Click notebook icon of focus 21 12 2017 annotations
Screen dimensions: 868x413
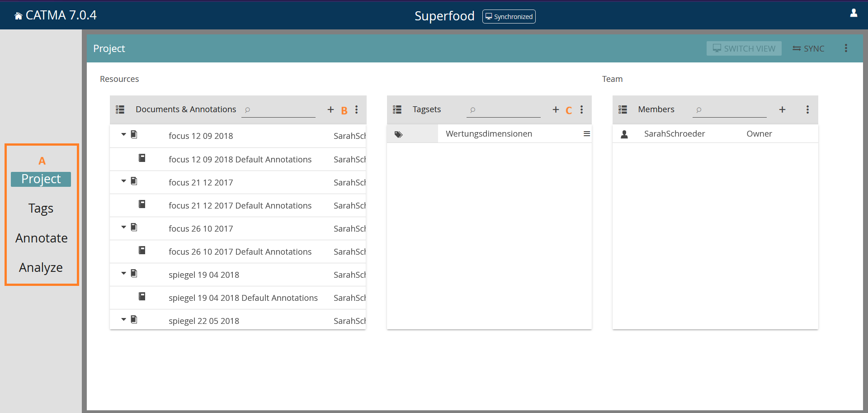click(142, 204)
